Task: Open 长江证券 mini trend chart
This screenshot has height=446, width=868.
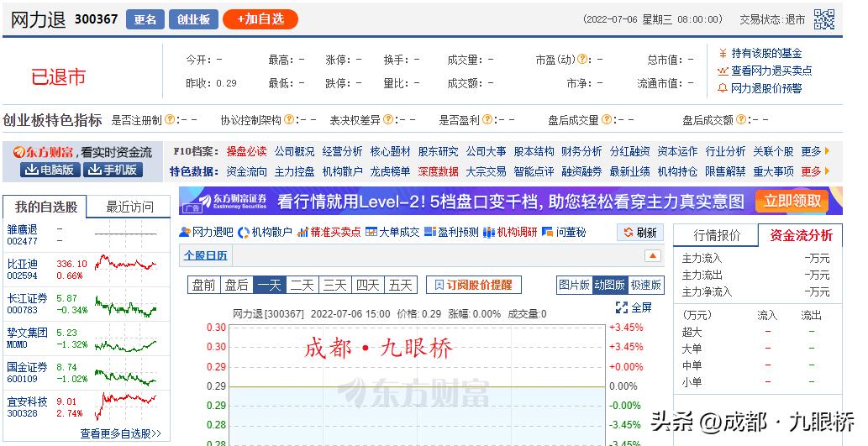Action: click(x=126, y=305)
